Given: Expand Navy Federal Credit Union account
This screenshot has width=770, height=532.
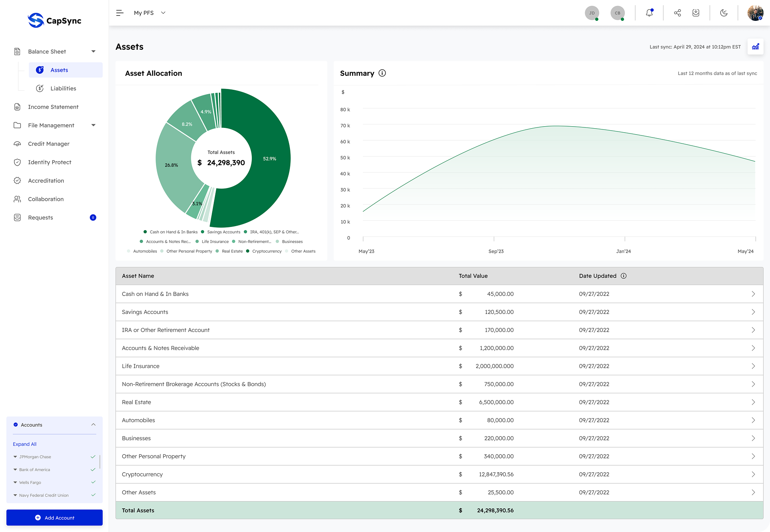Looking at the screenshot, I should click(x=15, y=495).
